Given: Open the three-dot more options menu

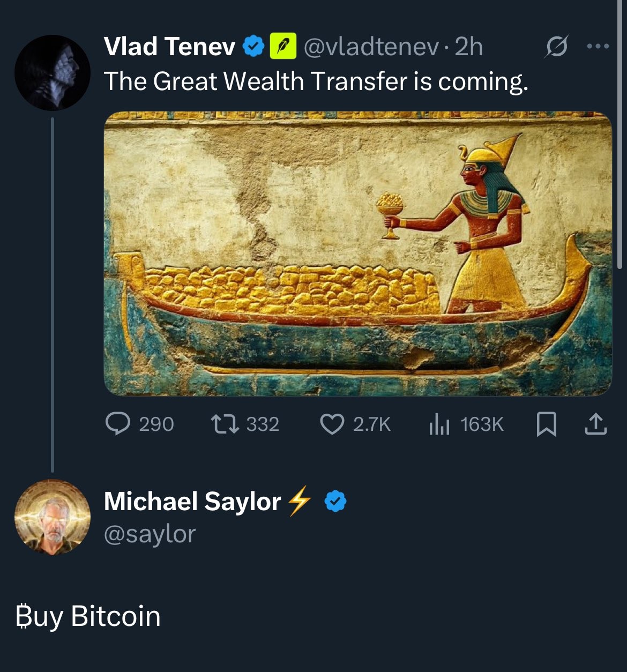Looking at the screenshot, I should coord(598,47).
